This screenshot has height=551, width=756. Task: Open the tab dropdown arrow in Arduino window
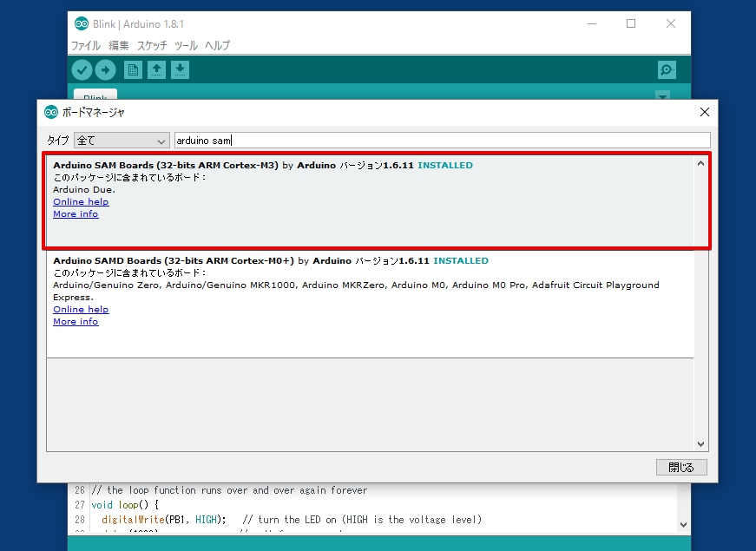(663, 96)
